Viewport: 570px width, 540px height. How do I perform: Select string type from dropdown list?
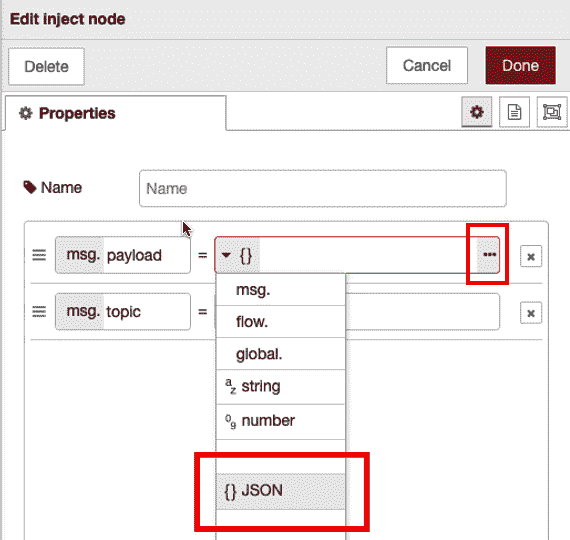[280, 387]
